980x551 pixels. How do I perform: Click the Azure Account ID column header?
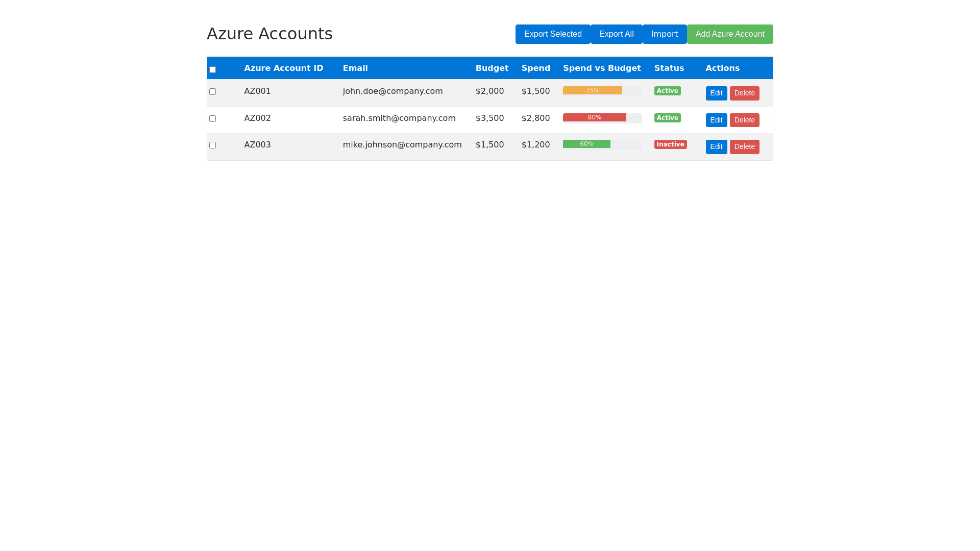coord(283,68)
